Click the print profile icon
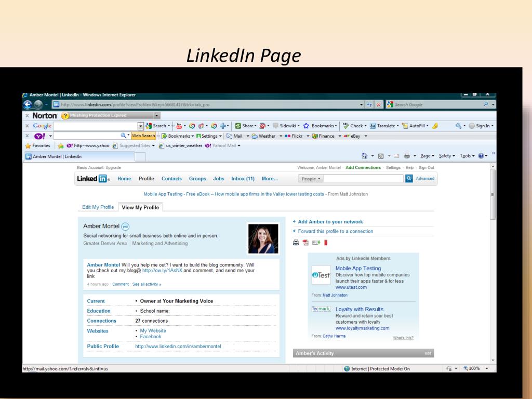 [x=296, y=243]
